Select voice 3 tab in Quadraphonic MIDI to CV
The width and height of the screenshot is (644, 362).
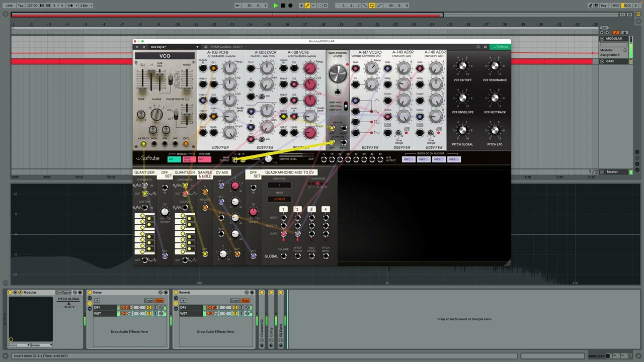point(311,209)
